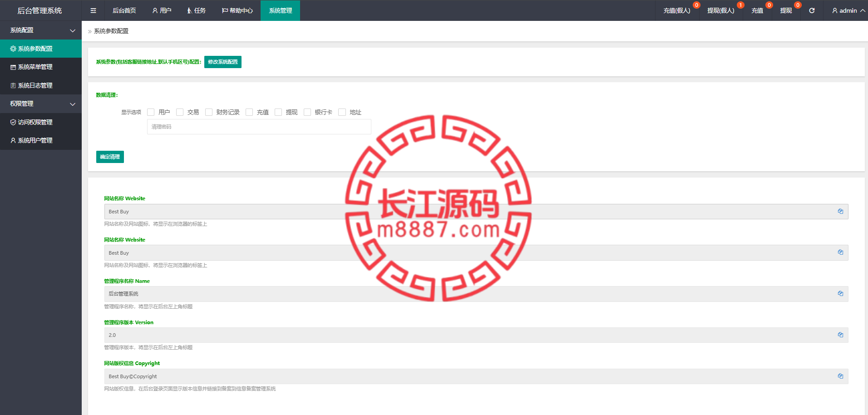The height and width of the screenshot is (415, 868).
Task: Click the icon beside 系统菜单管理
Action: click(13, 67)
